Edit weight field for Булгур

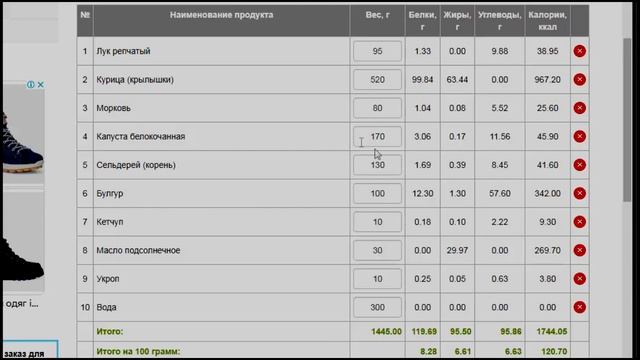pyautogui.click(x=377, y=193)
